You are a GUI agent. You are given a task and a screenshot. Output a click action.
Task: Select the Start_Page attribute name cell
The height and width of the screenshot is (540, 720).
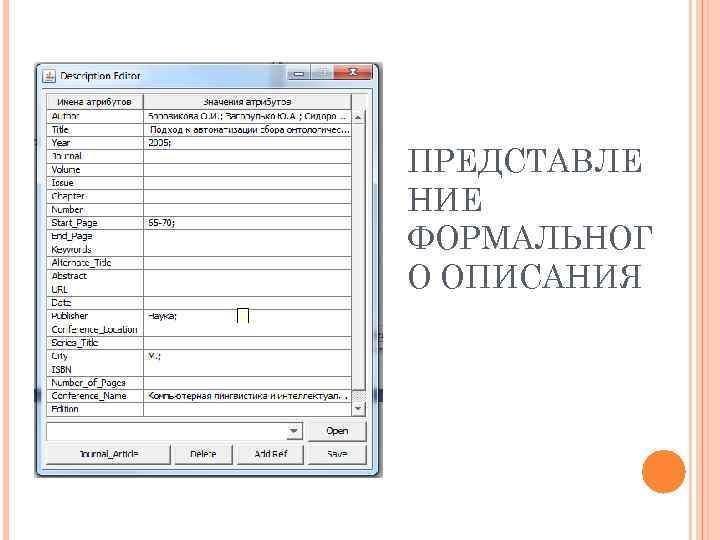95,223
